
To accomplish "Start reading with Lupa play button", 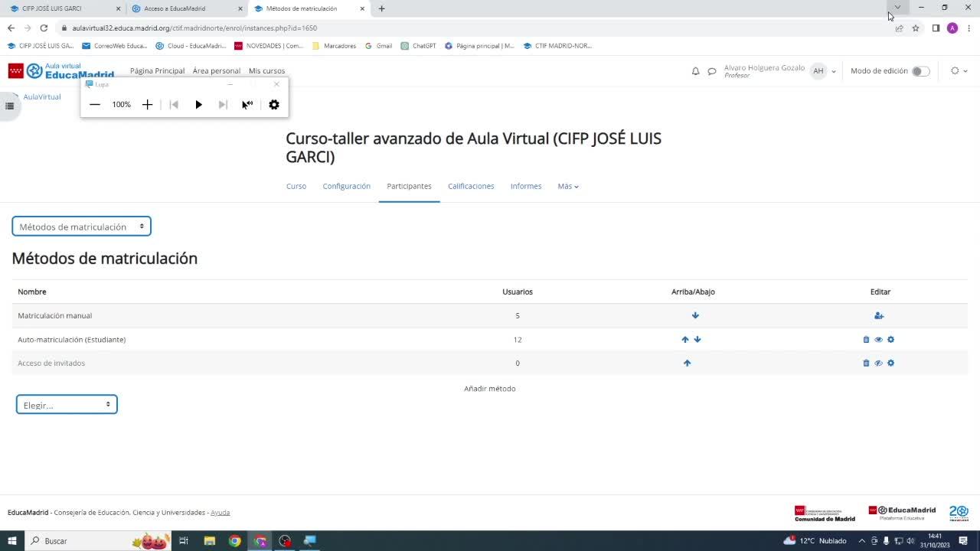I will [198, 105].
